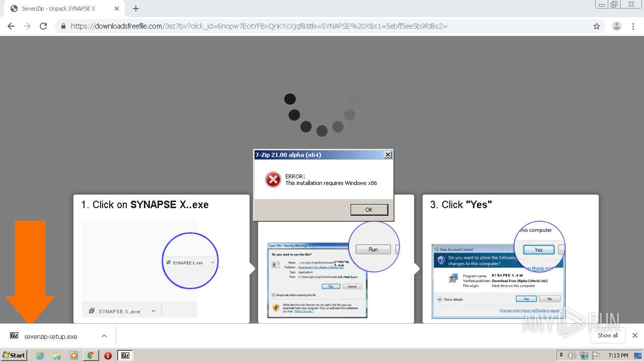
Task: Close the SevenZip - Unpack SYNAPSE X tab
Action: tap(117, 9)
